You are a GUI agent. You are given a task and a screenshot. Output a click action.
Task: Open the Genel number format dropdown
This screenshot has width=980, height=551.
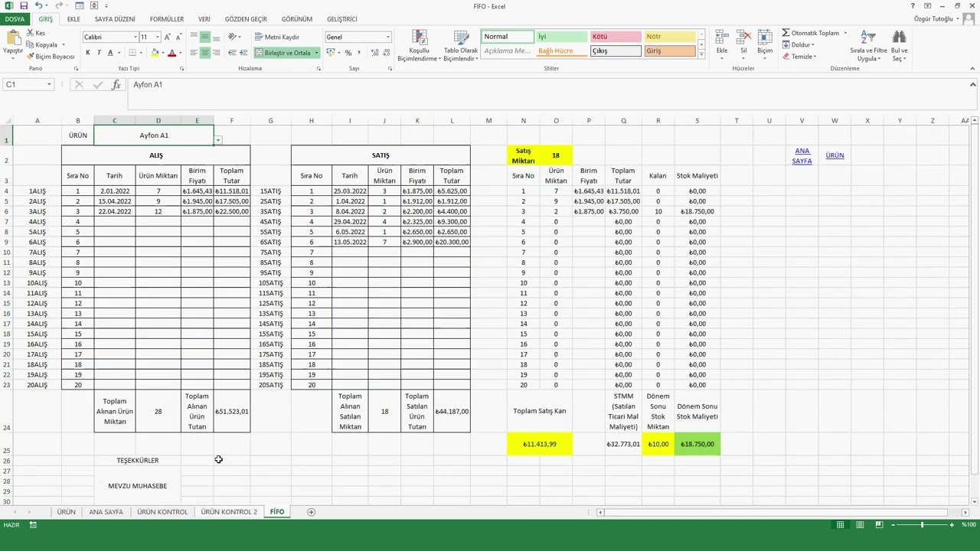(387, 37)
